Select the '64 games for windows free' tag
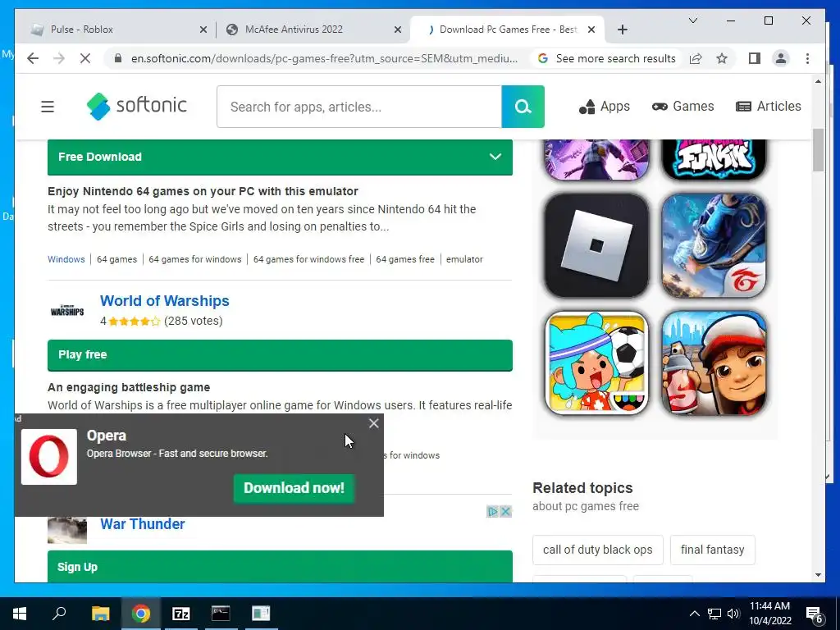The height and width of the screenshot is (630, 840). [308, 259]
